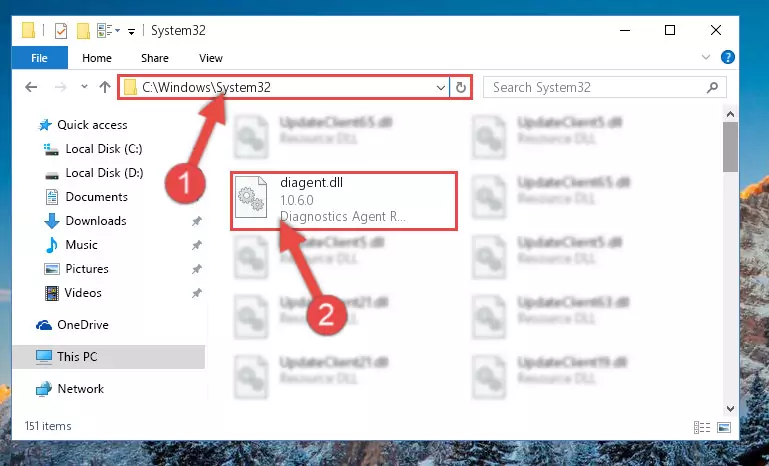Click the scroll down arrow of file list

tap(730, 409)
